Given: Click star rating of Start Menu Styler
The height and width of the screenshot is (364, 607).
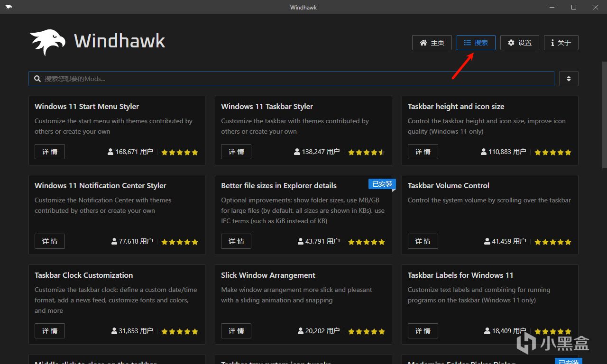Looking at the screenshot, I should pos(180,152).
